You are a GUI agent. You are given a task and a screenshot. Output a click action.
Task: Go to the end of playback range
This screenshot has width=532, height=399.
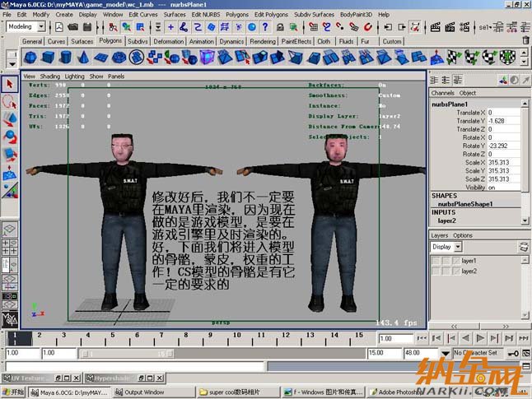(x=524, y=338)
